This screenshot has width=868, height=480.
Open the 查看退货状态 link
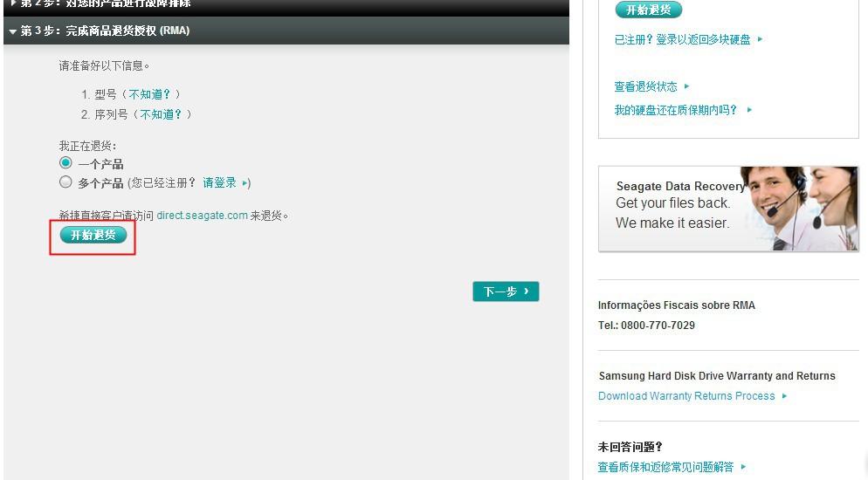click(x=645, y=86)
